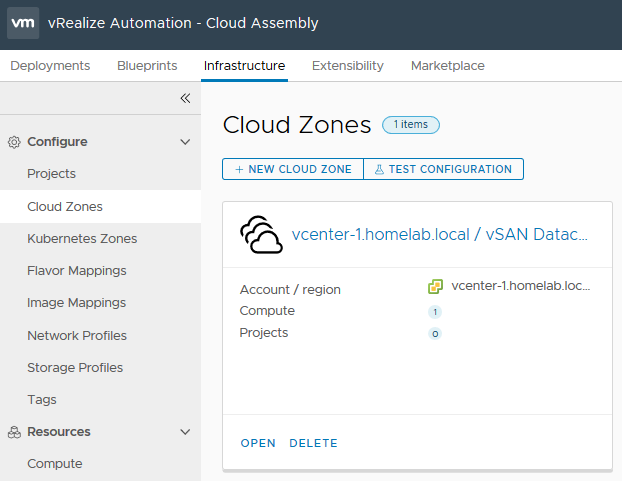Screen dimensions: 622x481
Task: Select Network Profiles in sidebar
Action: [x=77, y=335]
